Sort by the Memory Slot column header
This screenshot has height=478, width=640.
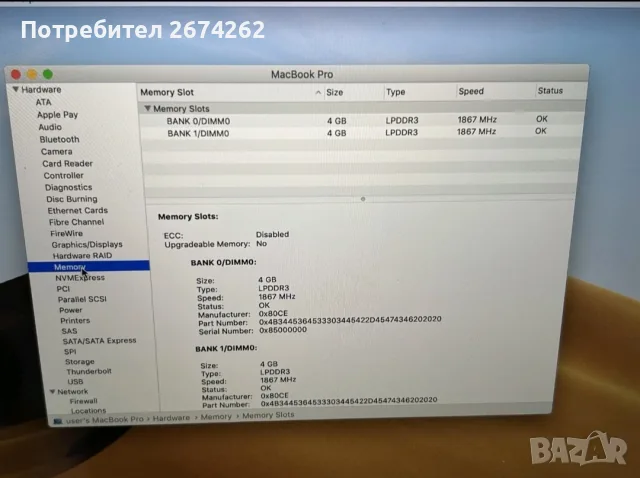167,92
